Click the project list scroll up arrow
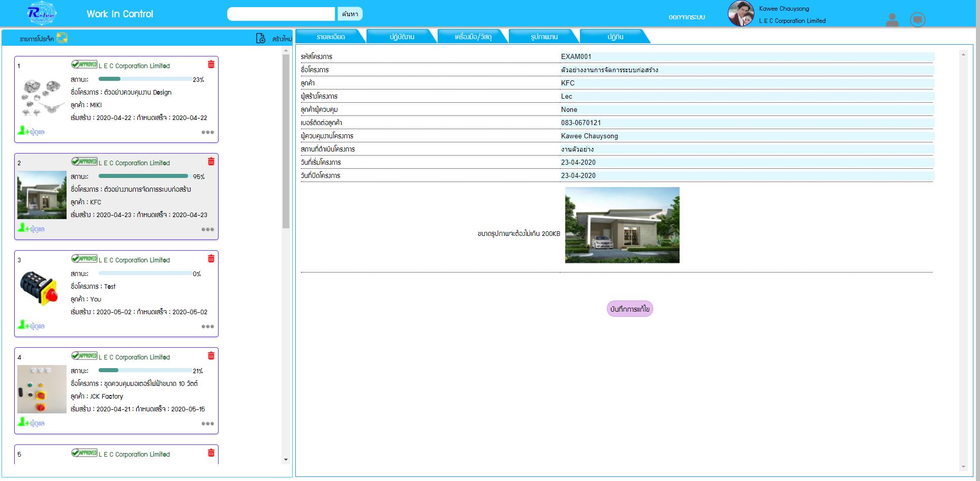This screenshot has height=481, width=980. pyautogui.click(x=286, y=50)
